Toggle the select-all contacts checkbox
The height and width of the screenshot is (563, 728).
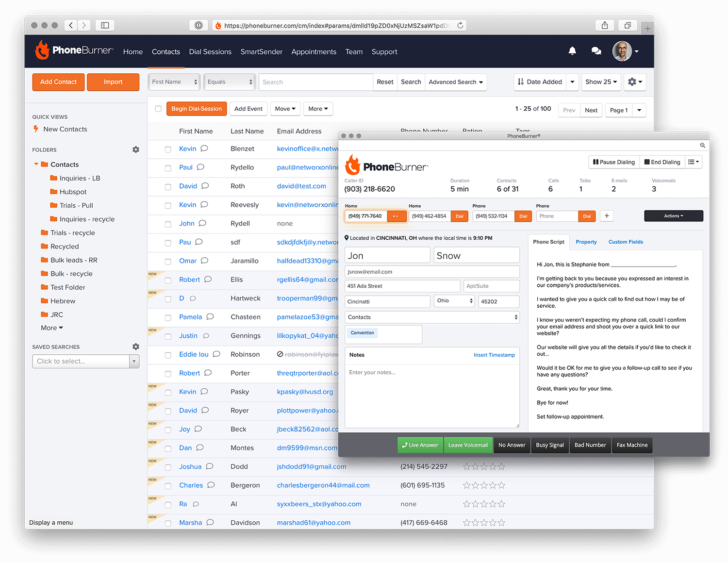point(158,109)
